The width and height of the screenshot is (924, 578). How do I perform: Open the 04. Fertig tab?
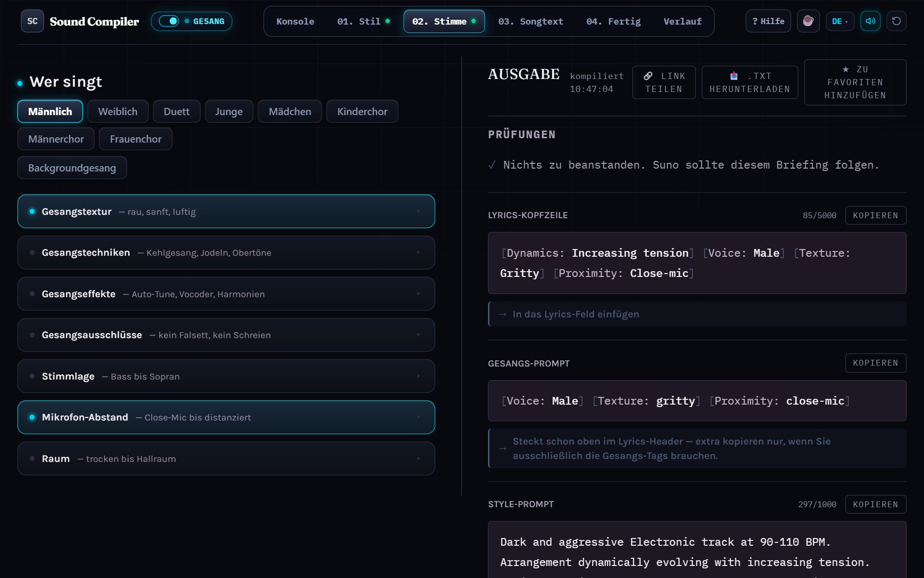coord(613,21)
